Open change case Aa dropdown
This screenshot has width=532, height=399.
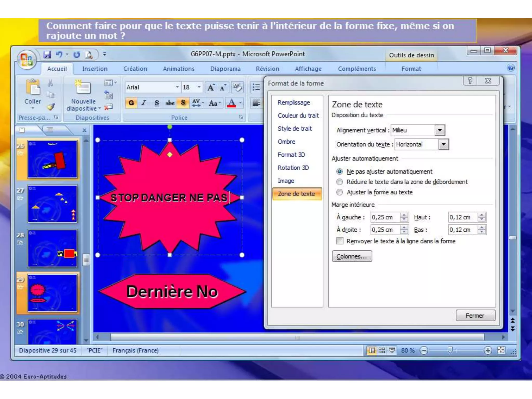215,103
